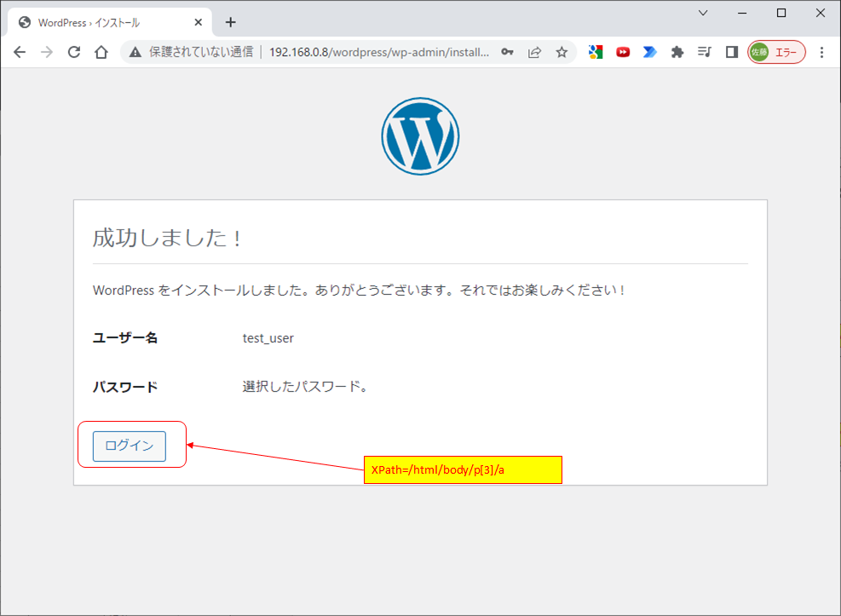Click the address bar URL 192.168.0.8/wordpress
Screen dimensions: 841x616
tap(378, 52)
